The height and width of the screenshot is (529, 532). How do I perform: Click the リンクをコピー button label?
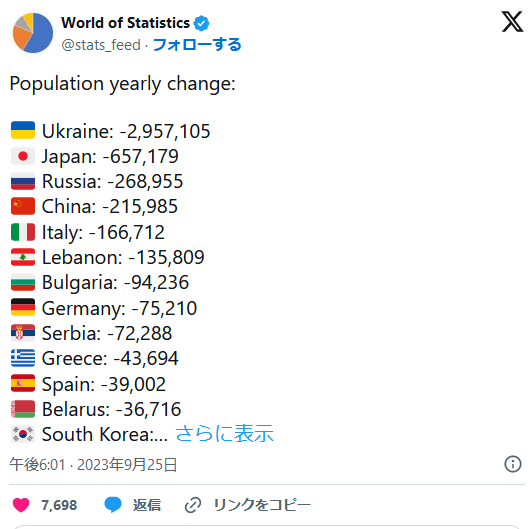click(x=262, y=505)
